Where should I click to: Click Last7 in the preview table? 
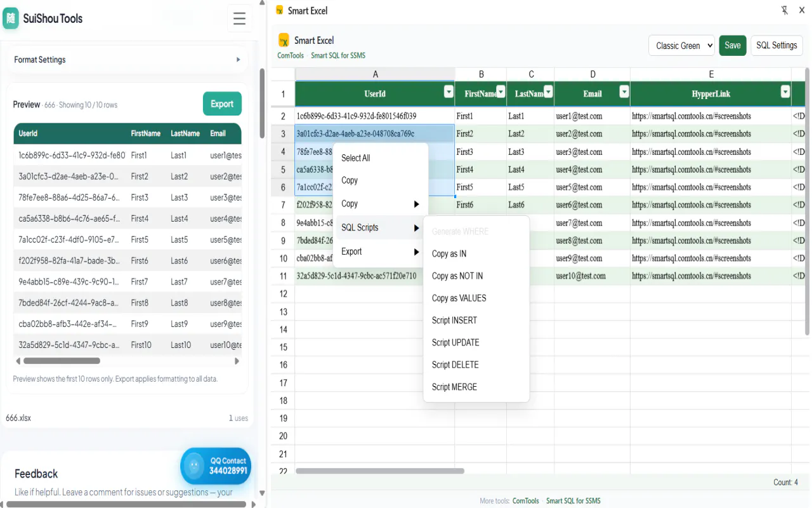180,281
